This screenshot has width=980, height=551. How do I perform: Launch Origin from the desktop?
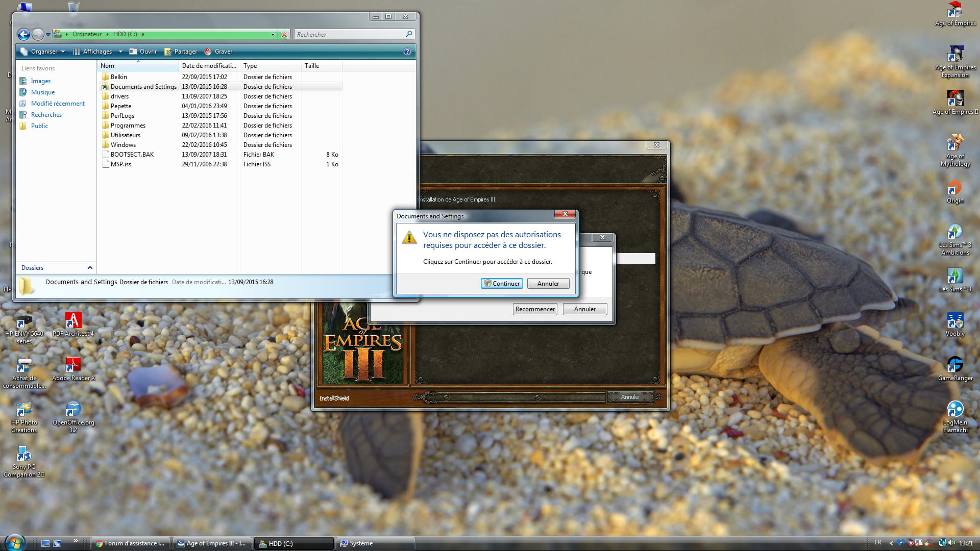(955, 191)
